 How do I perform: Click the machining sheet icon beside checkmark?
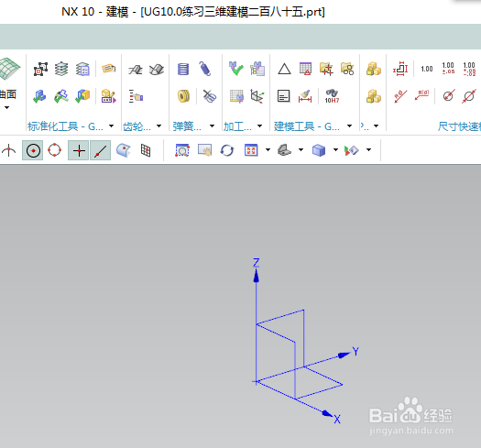click(x=257, y=69)
